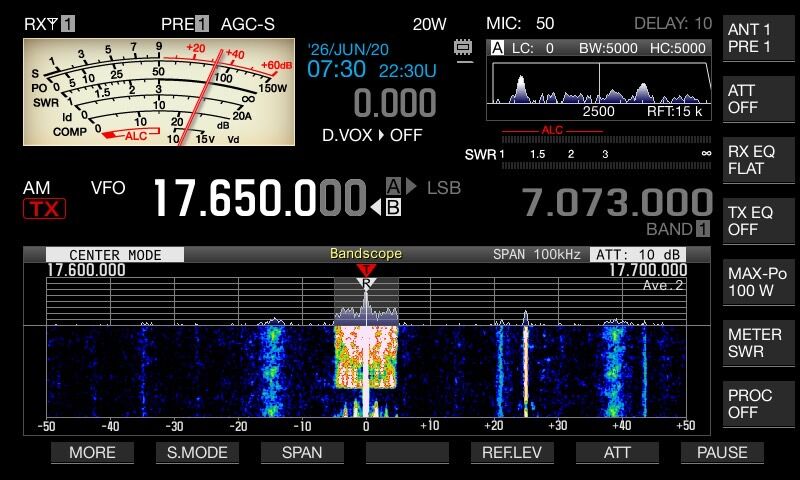Viewport: 800px width, 480px height.
Task: Change the METER SWR selection
Action: (759, 343)
